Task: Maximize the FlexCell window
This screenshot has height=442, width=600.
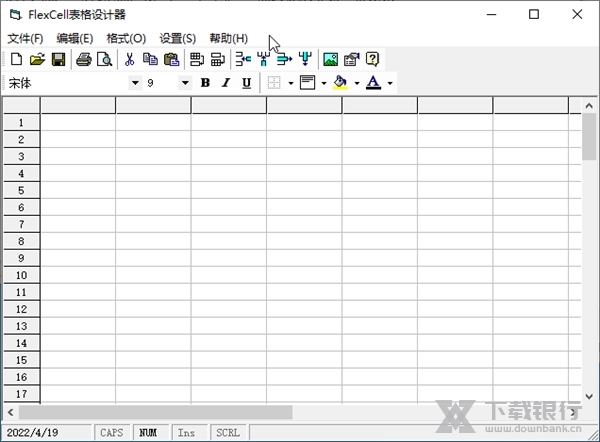Action: coord(534,15)
